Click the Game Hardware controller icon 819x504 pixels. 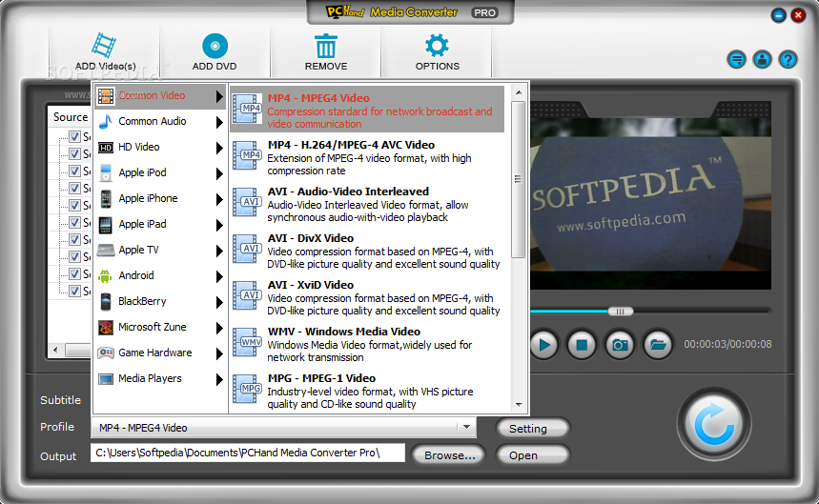pyautogui.click(x=106, y=353)
